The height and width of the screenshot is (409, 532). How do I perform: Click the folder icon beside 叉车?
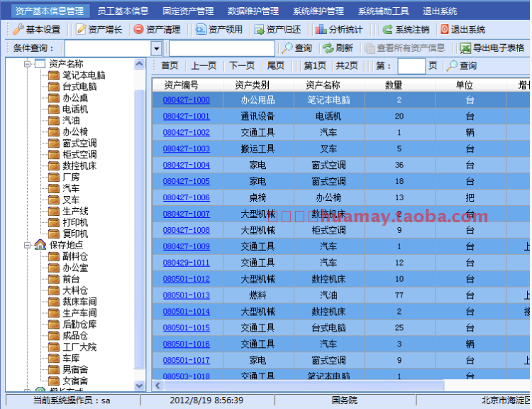click(x=54, y=200)
